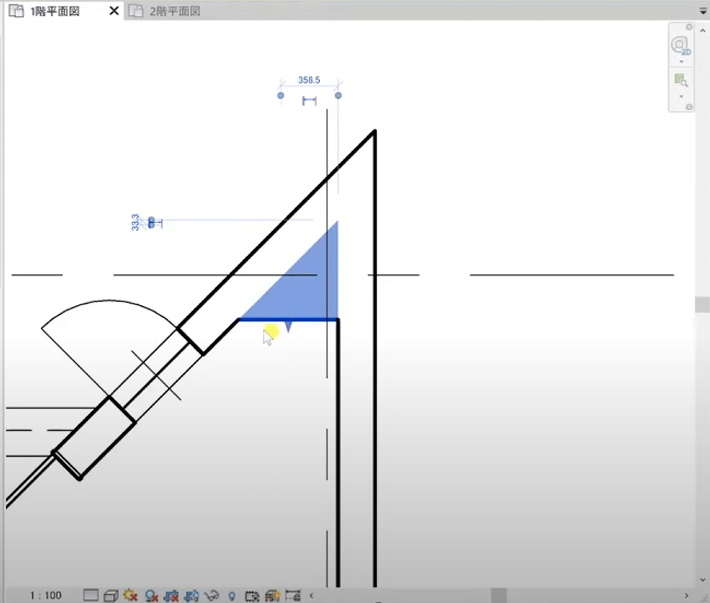Open the Visual Style cube icon
710x603 pixels.
pos(111,595)
